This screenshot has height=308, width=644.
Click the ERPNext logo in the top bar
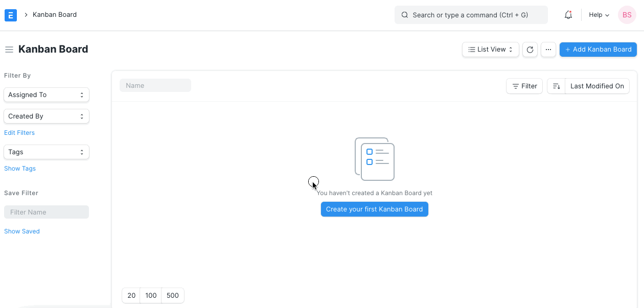(x=10, y=15)
